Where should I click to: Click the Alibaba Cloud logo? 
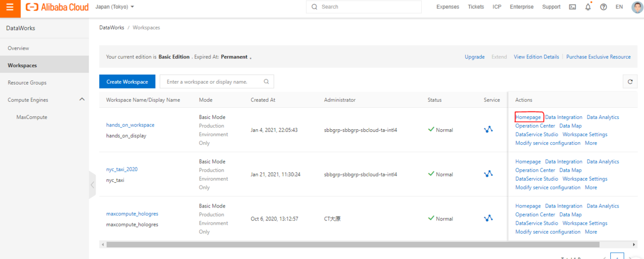[57, 7]
